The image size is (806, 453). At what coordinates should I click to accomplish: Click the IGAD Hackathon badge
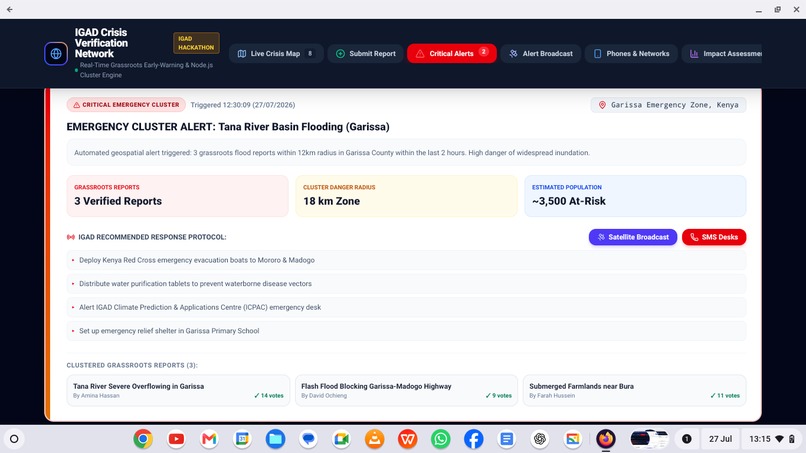[x=196, y=43]
